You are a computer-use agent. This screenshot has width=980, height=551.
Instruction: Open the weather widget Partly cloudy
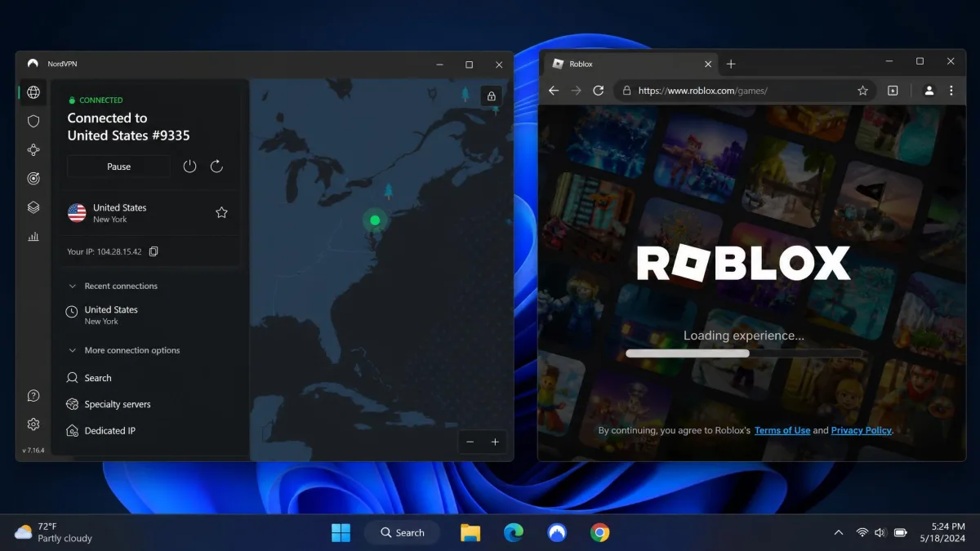coord(54,533)
